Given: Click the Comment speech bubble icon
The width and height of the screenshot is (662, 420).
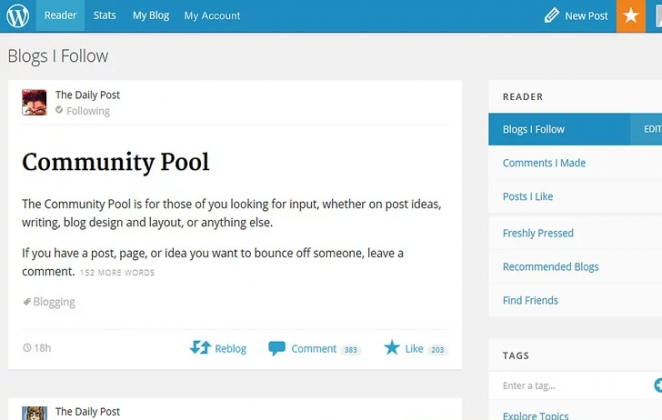Looking at the screenshot, I should click(x=277, y=348).
